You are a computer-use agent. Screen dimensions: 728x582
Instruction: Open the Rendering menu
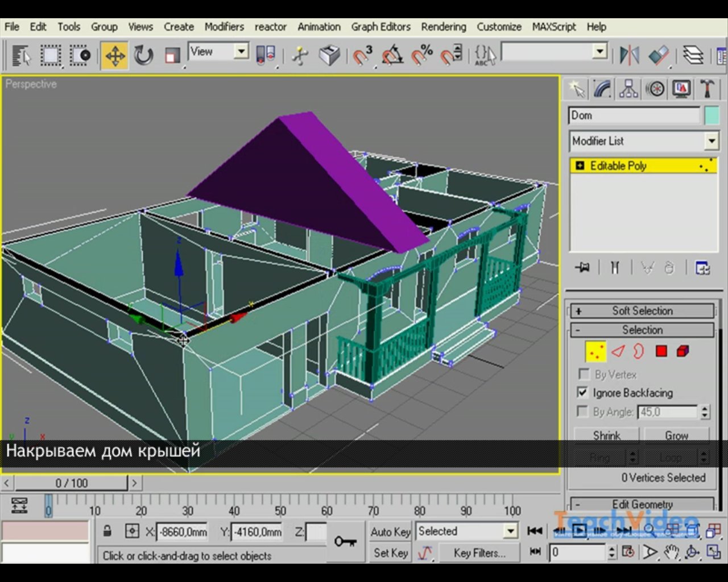click(444, 27)
